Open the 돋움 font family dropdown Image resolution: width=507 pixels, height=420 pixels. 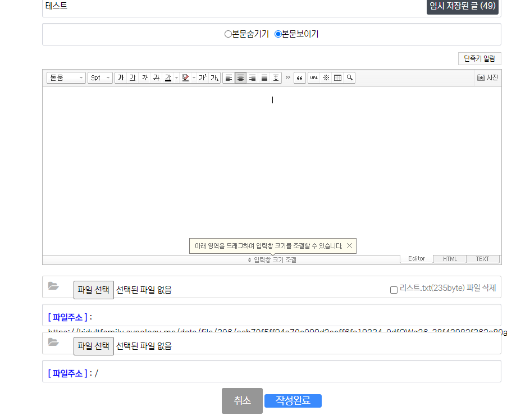(x=66, y=78)
